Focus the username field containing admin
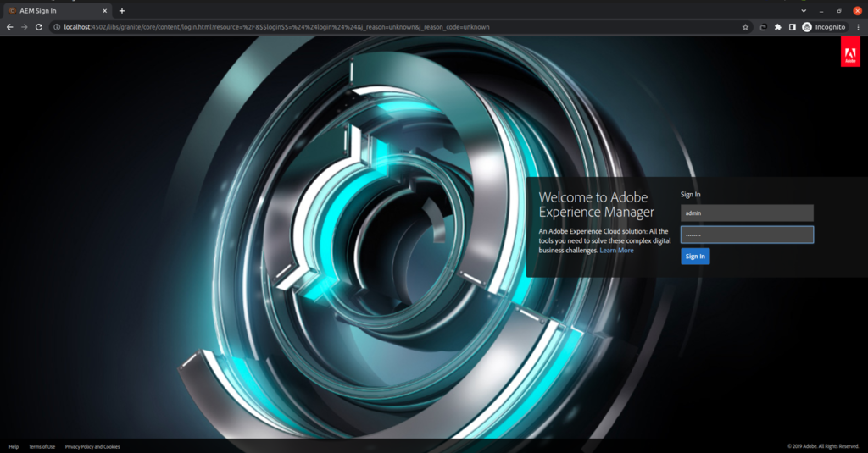This screenshot has height=453, width=868. point(747,213)
